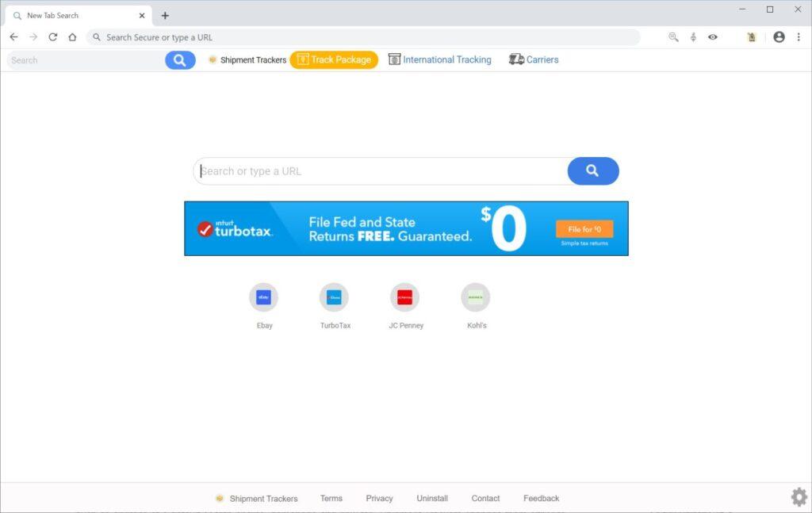The width and height of the screenshot is (812, 513).
Task: Open the Ebay shortcut icon
Action: (x=263, y=297)
